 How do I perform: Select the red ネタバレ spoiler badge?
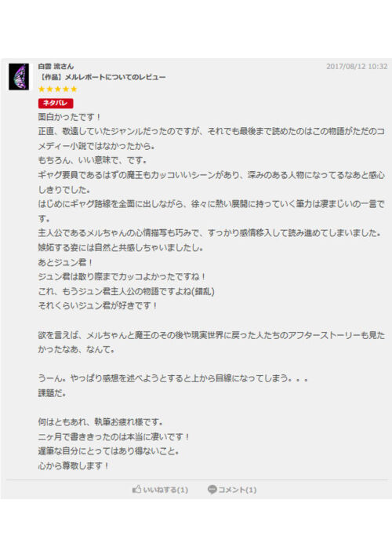(56, 103)
